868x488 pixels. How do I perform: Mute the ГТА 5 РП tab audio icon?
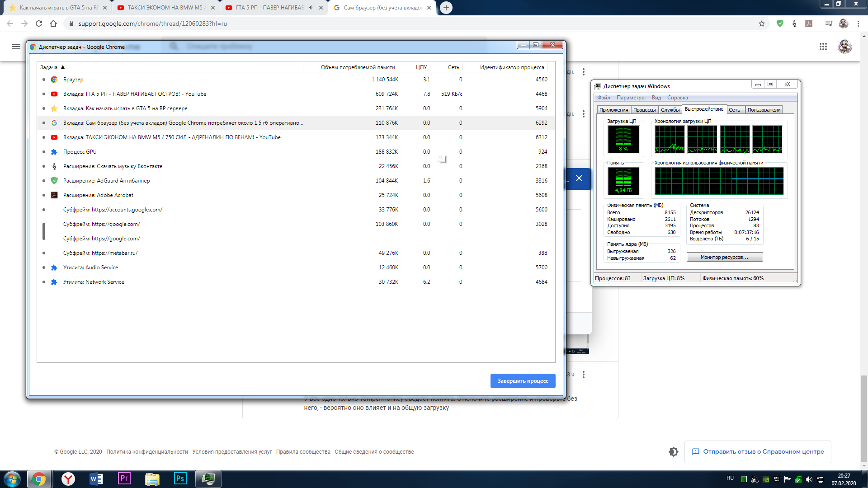(311, 8)
